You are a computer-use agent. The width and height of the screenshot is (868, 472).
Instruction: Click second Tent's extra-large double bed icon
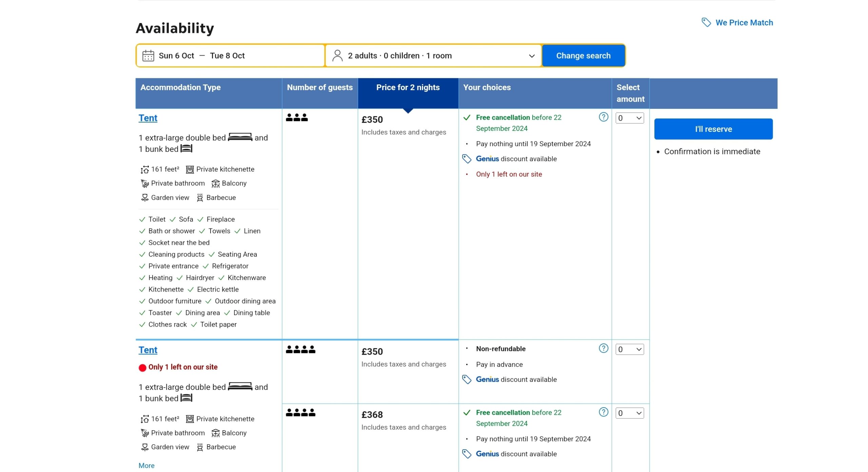click(x=240, y=386)
